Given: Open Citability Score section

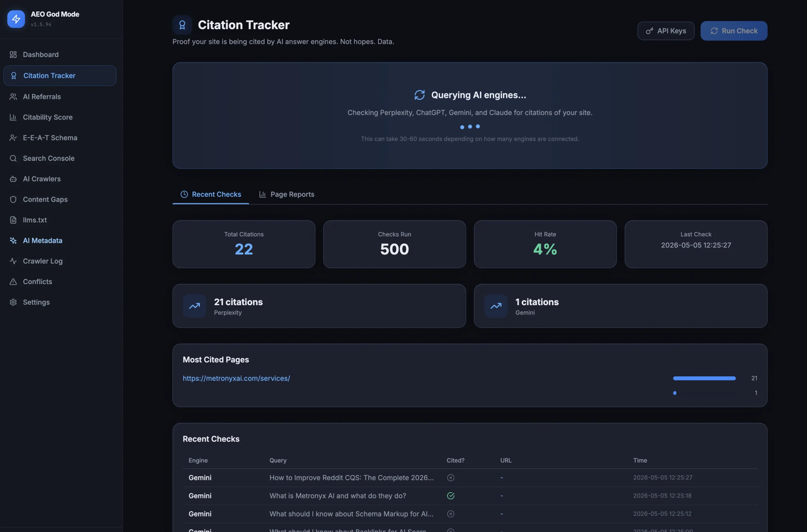Looking at the screenshot, I should click(60, 117).
